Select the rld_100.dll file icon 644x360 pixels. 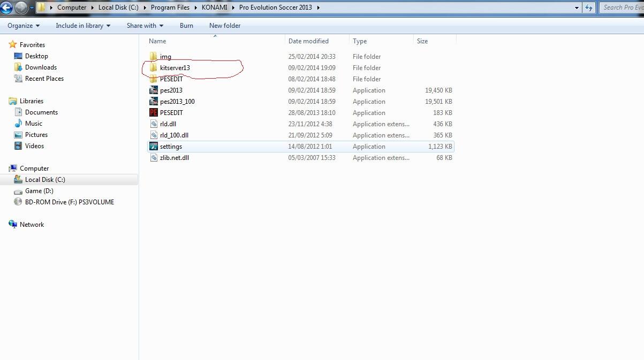click(x=154, y=135)
